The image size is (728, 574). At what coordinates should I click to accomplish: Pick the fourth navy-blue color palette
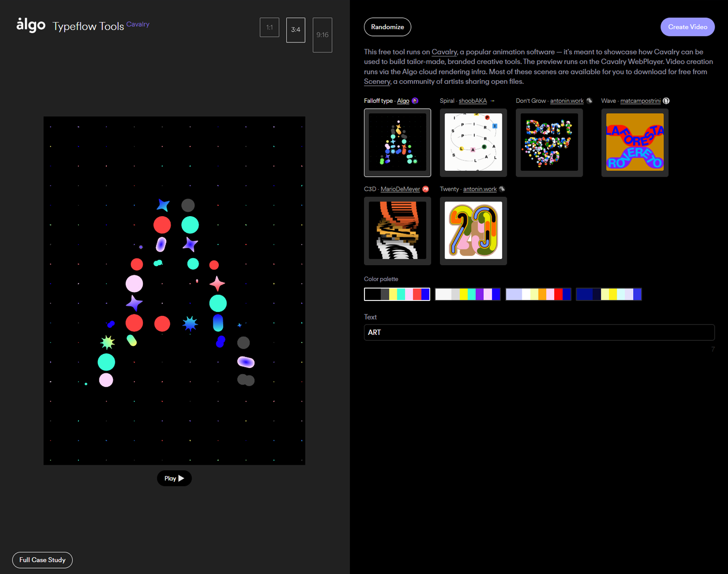coord(609,294)
